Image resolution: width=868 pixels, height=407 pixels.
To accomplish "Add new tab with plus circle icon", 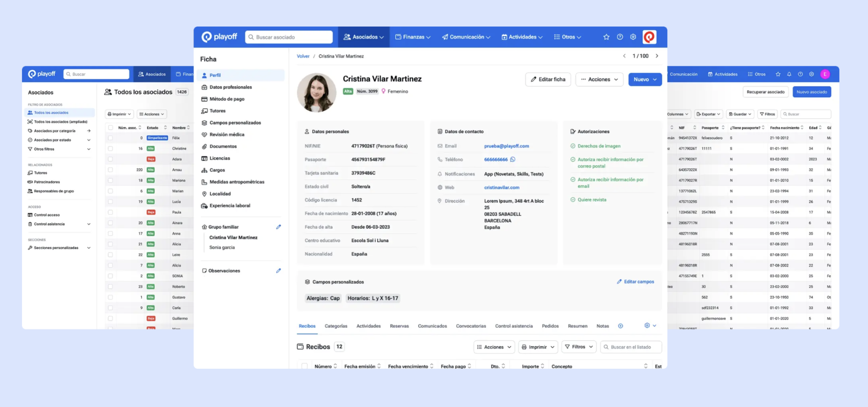I will coord(620,326).
